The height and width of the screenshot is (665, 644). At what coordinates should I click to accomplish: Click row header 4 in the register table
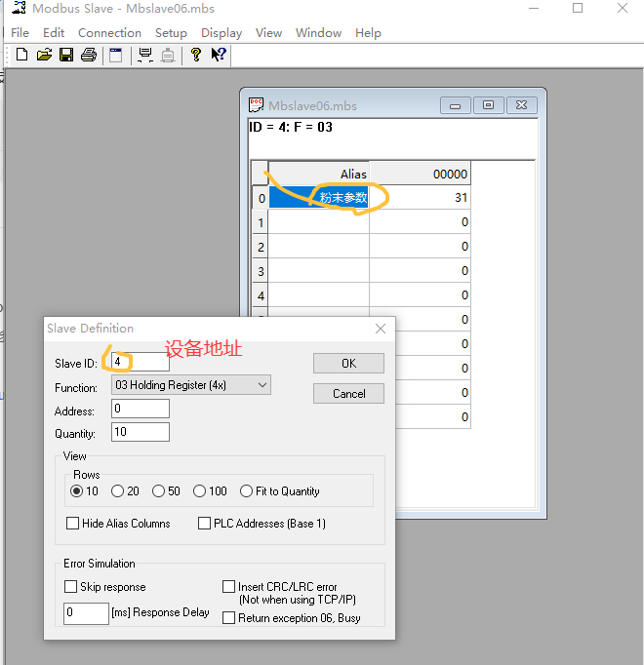(x=261, y=295)
